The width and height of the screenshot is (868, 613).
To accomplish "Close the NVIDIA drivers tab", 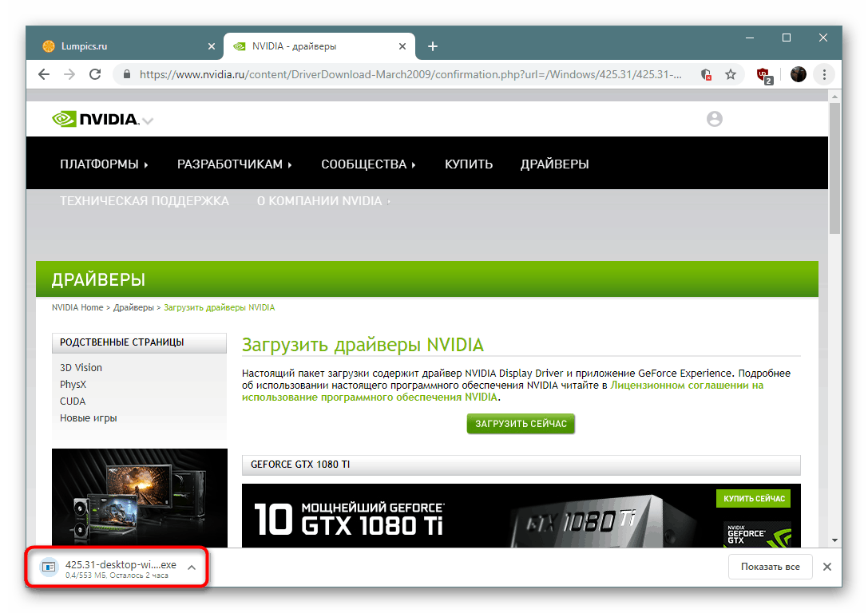I will [402, 46].
